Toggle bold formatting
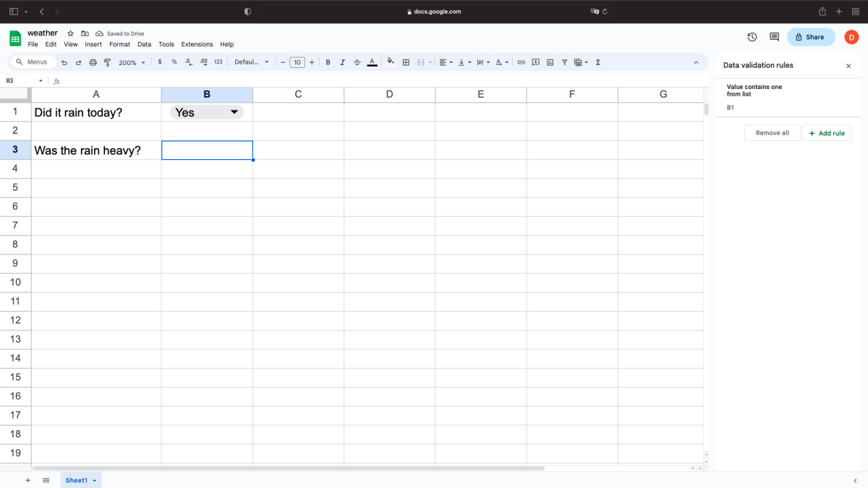Viewport: 868px width, 488px height. tap(328, 62)
